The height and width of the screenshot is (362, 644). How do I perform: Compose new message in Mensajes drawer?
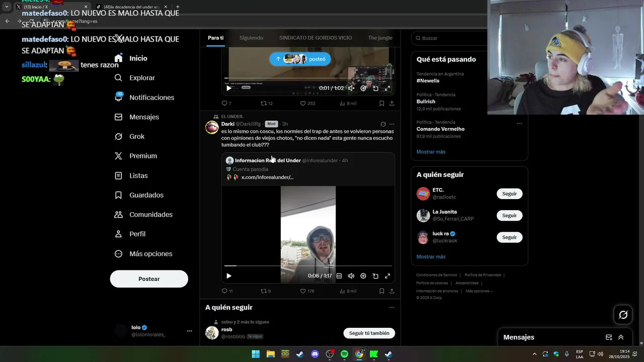[x=609, y=337]
